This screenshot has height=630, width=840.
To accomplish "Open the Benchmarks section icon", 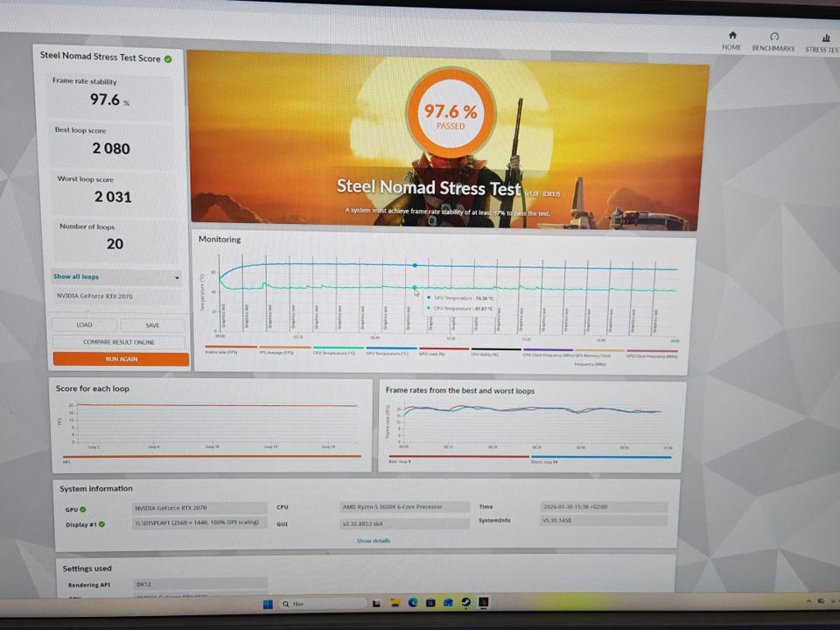I will tap(773, 36).
